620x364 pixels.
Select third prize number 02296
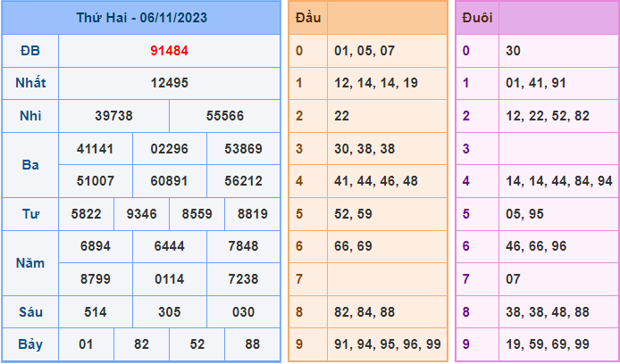(169, 148)
